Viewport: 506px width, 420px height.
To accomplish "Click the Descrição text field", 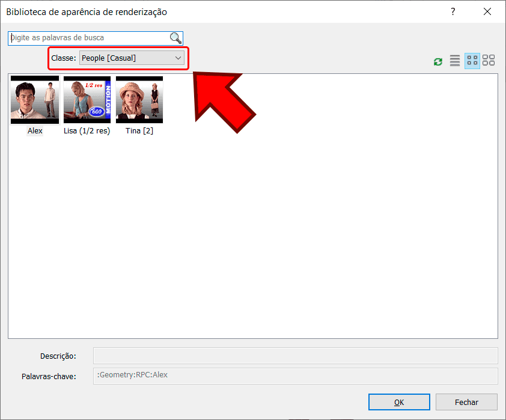I will click(295, 356).
